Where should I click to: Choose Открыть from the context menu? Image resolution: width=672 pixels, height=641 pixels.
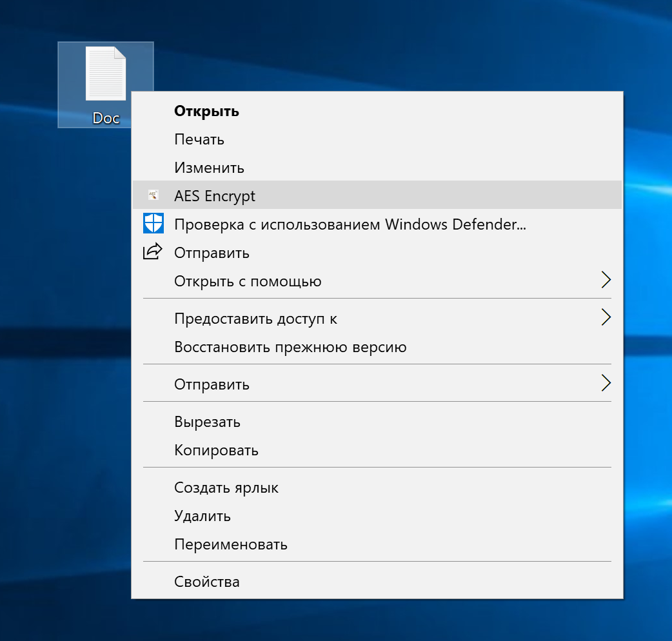pos(206,111)
